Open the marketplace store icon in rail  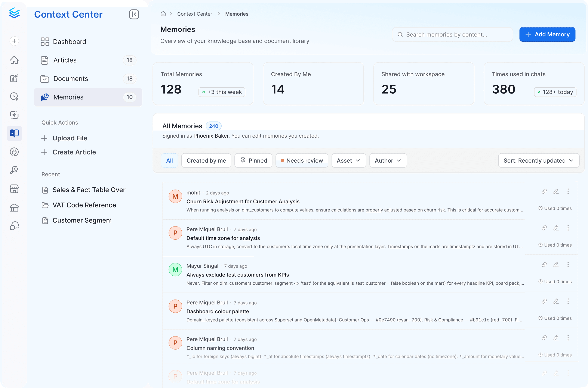14,189
